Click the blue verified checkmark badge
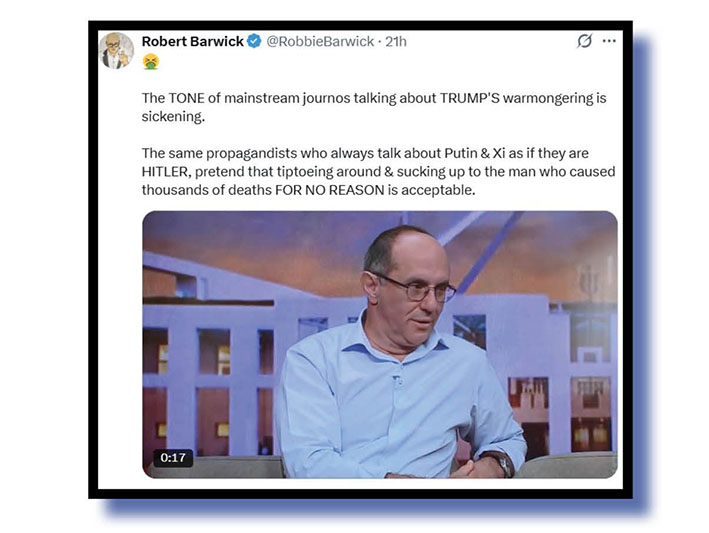The height and width of the screenshot is (533, 709). coord(255,41)
